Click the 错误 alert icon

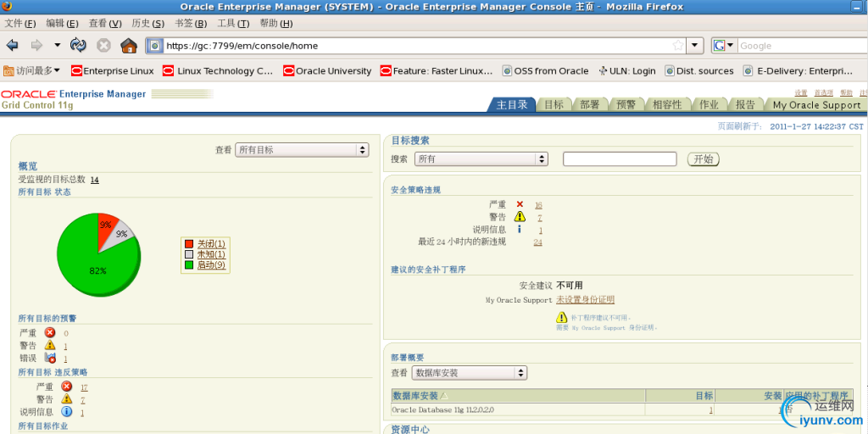point(50,358)
